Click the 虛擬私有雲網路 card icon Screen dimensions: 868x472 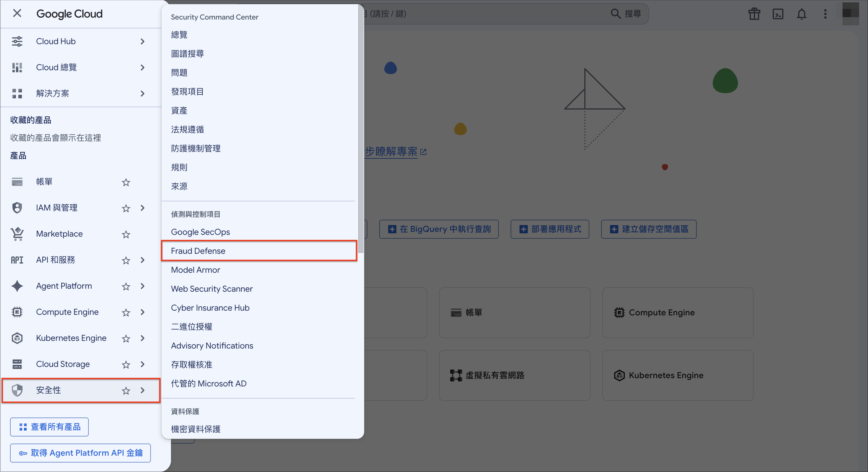pos(456,375)
